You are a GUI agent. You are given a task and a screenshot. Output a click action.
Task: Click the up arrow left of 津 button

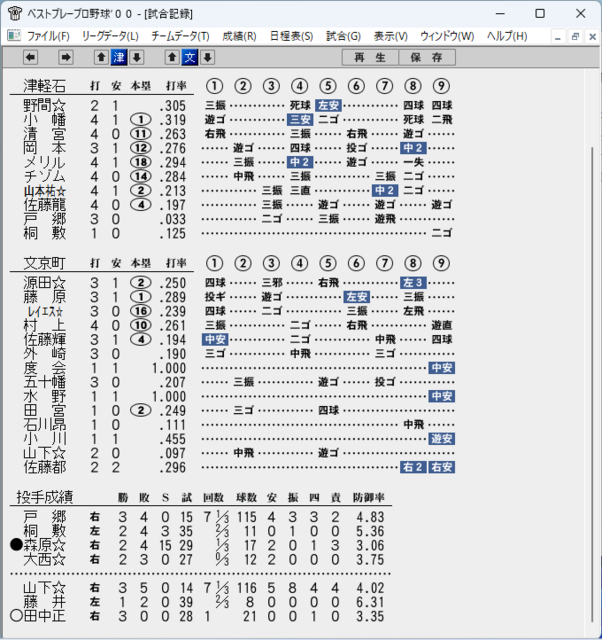coord(101,58)
